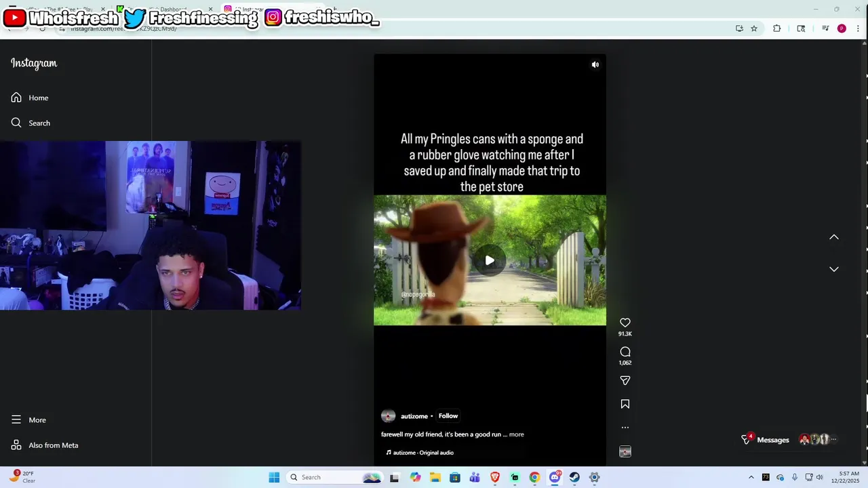Open the media controls music icon
The width and height of the screenshot is (868, 488).
(825, 28)
